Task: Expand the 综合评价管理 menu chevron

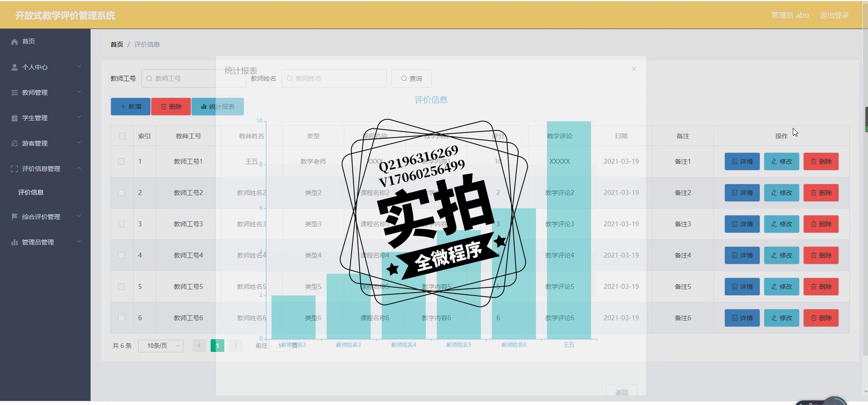Action: click(79, 216)
